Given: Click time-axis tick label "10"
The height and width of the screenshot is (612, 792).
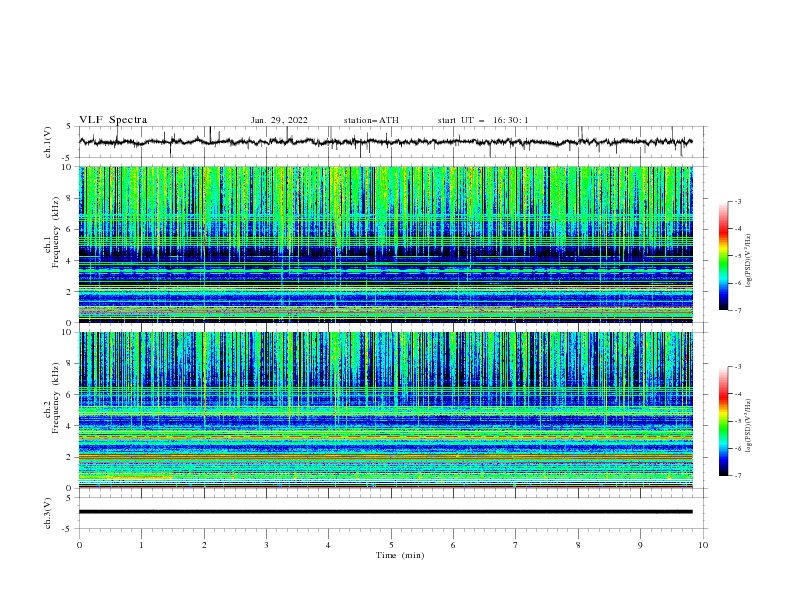Looking at the screenshot, I should click(x=703, y=545).
